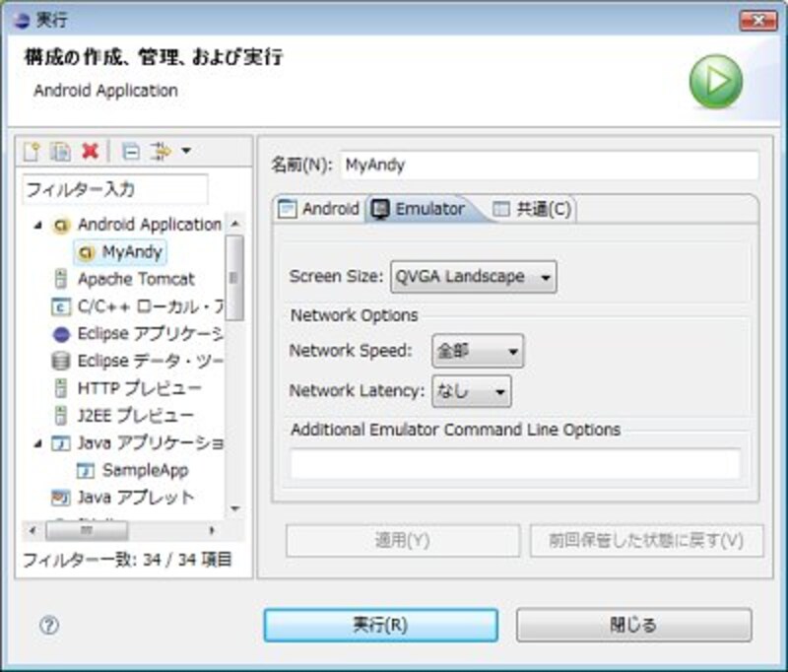Select Eclipse データ・ツール entry
Screen dimensions: 788x672
pyautogui.click(x=151, y=361)
